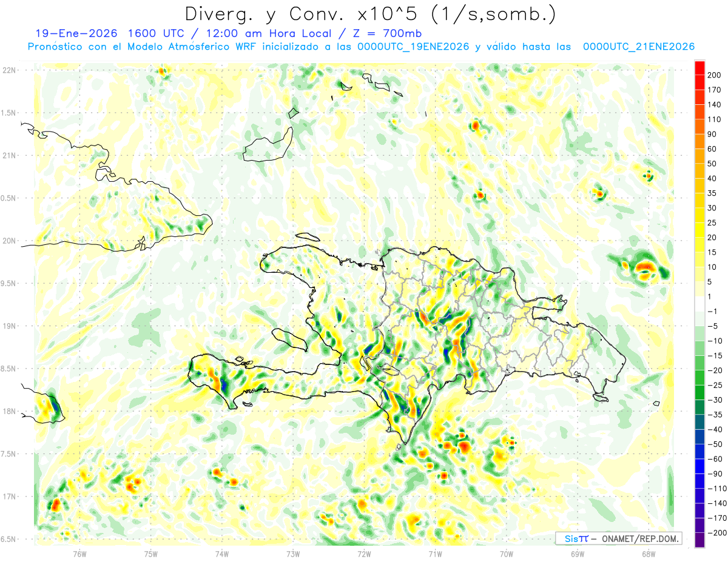Click the '-30' legend value

714,400
